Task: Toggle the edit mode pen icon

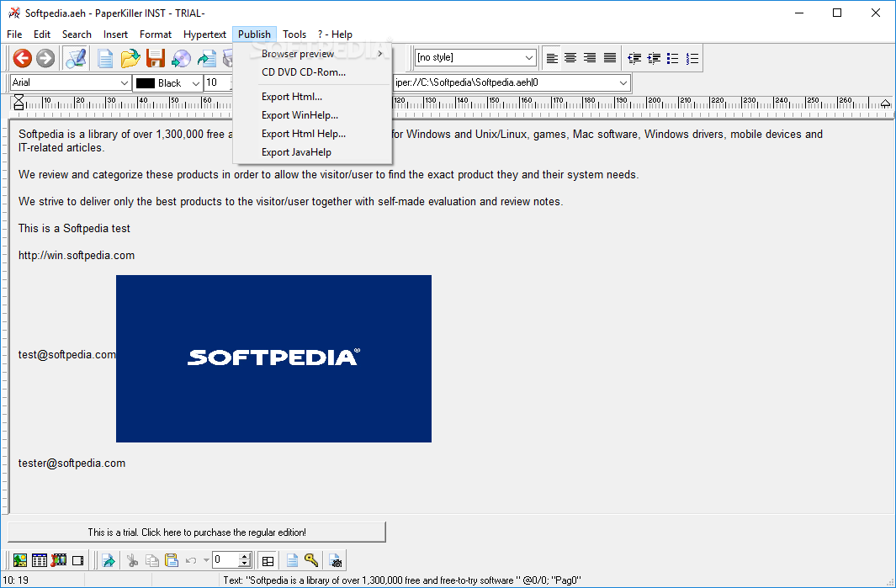Action: pos(76,58)
